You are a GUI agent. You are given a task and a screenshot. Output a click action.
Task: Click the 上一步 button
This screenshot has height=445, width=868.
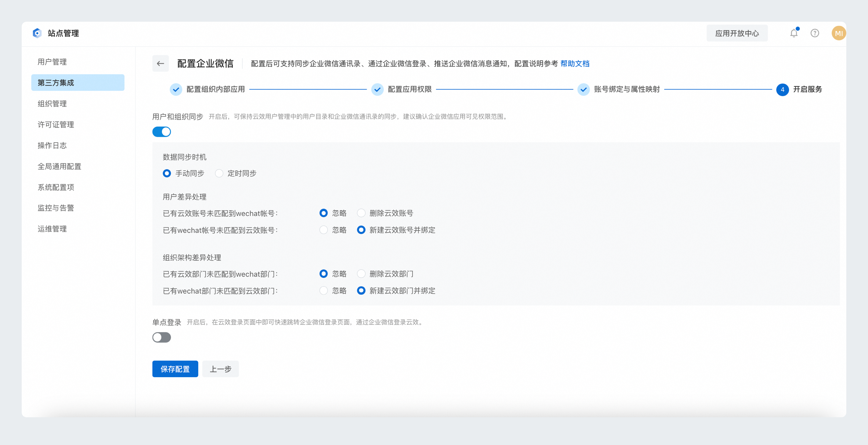pos(221,369)
